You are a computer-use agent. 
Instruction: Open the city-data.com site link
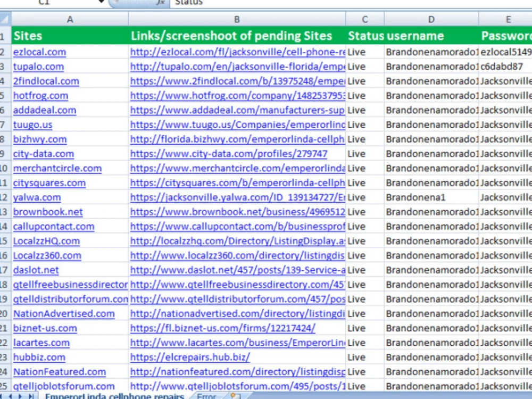[x=44, y=154]
